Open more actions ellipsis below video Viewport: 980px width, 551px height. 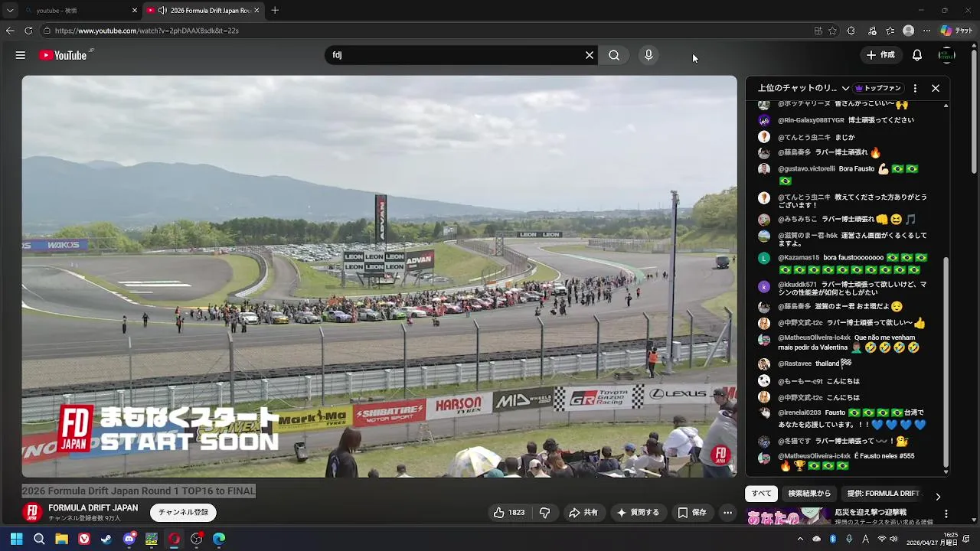(x=728, y=513)
